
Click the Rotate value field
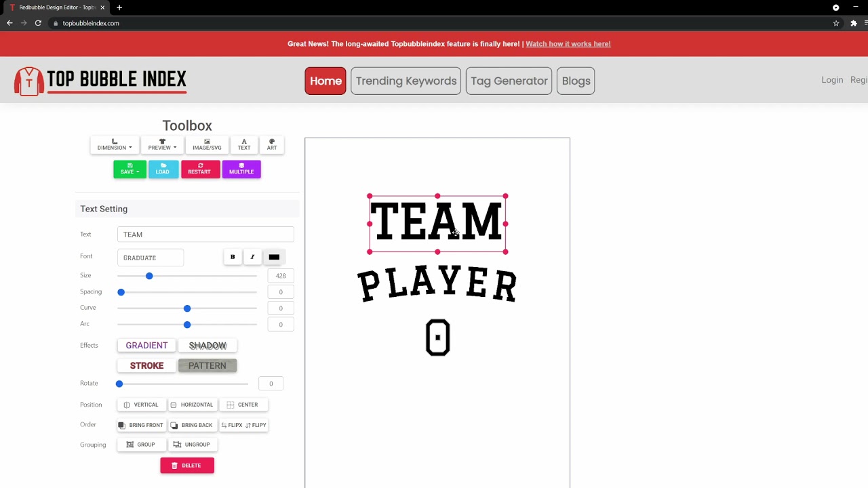tap(271, 384)
